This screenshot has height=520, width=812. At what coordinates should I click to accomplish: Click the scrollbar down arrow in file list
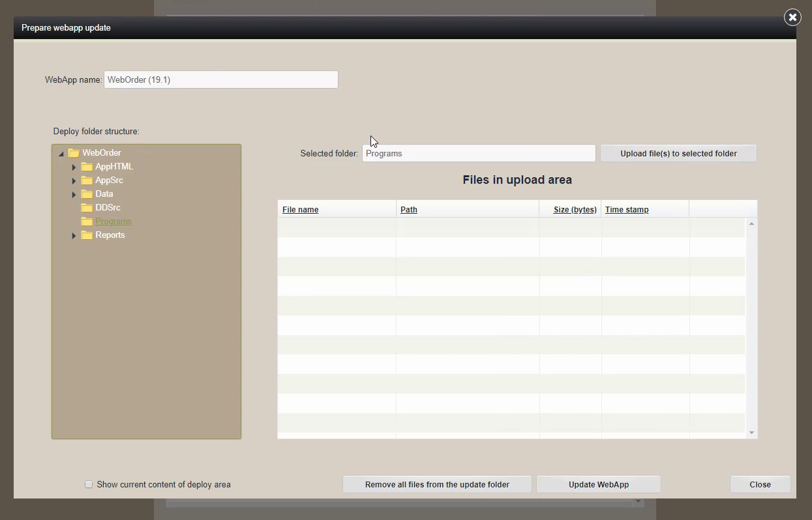click(751, 433)
